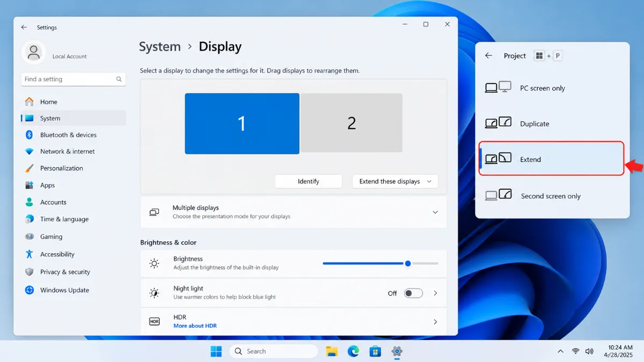Viewport: 644px width, 362px height.
Task: Click System in the breadcrumb
Action: [160, 47]
